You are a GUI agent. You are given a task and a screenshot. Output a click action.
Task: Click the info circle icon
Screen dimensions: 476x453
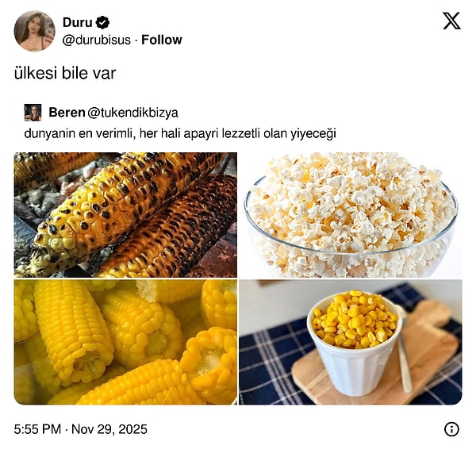click(x=451, y=429)
